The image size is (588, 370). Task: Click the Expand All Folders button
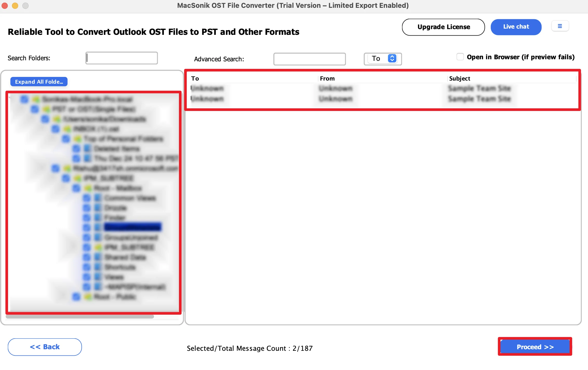[39, 82]
